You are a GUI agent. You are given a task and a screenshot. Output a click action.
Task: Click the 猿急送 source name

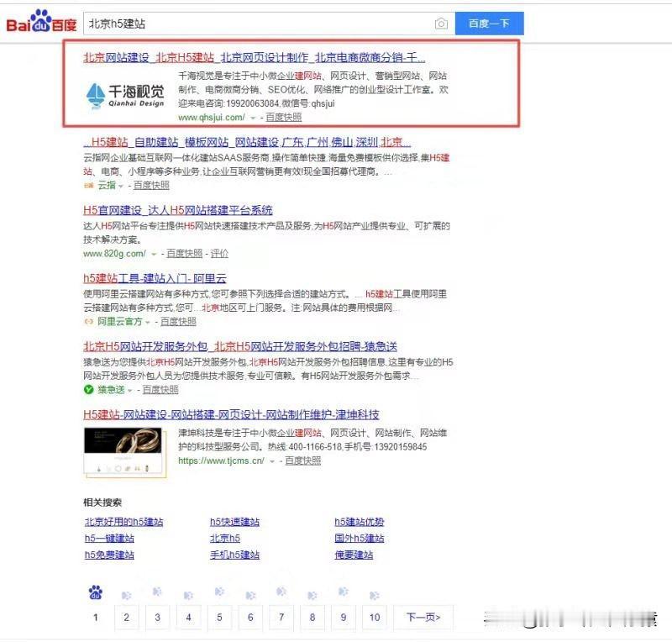(x=111, y=390)
